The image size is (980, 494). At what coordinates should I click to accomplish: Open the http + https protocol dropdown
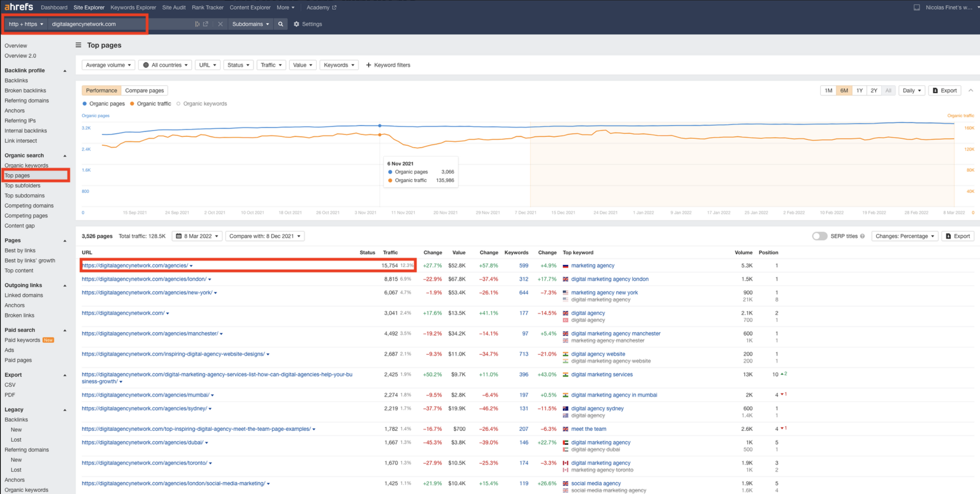coord(26,24)
